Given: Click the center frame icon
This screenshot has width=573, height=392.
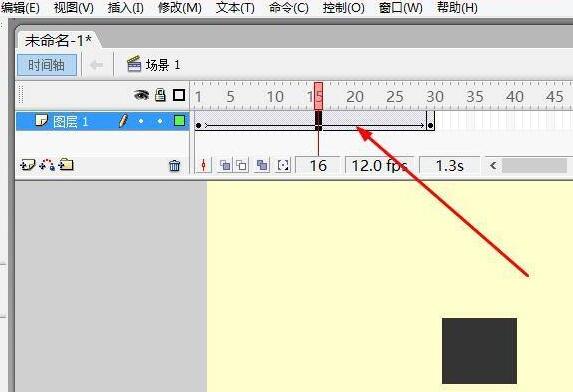Looking at the screenshot, I should (x=204, y=165).
